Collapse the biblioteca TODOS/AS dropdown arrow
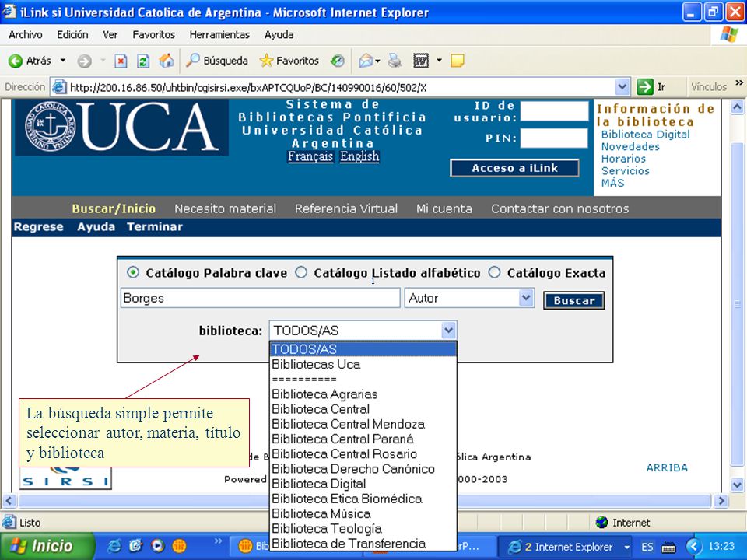 coord(448,330)
